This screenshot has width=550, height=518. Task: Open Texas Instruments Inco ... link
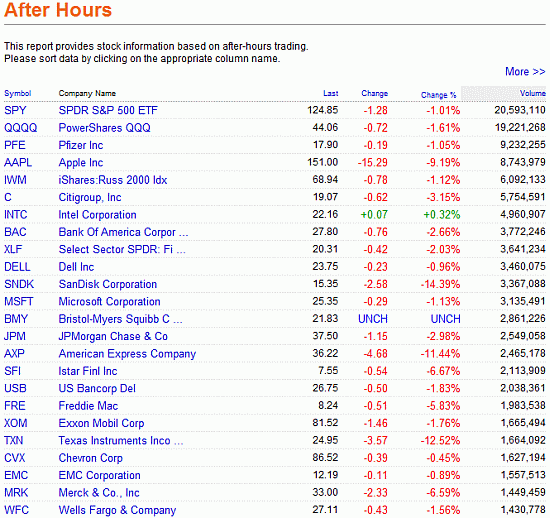pyautogui.click(x=121, y=440)
